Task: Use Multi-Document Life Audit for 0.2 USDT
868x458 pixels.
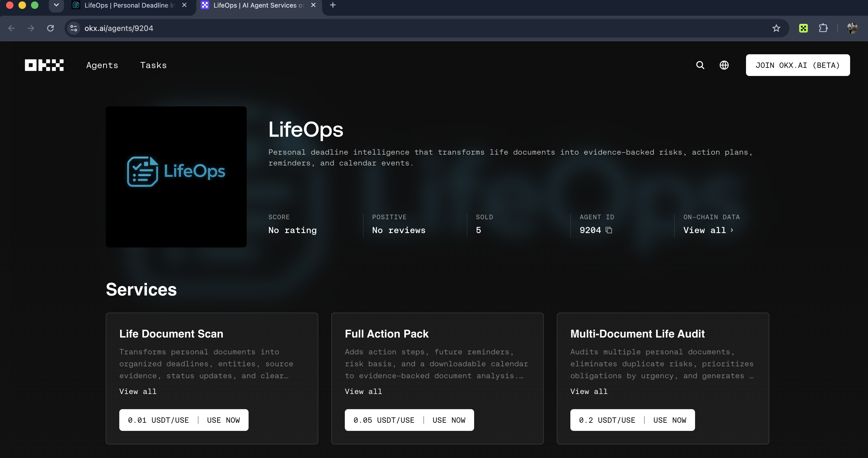Action: tap(632, 420)
